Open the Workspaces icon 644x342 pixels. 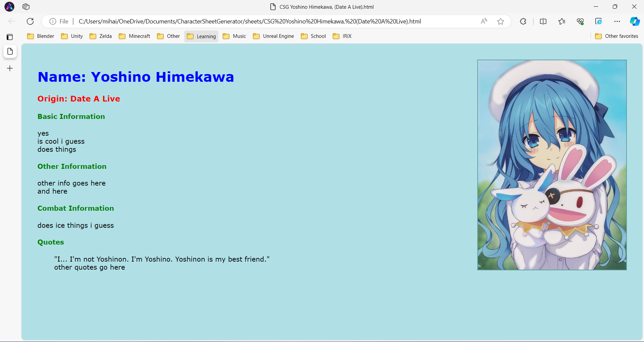tap(26, 7)
